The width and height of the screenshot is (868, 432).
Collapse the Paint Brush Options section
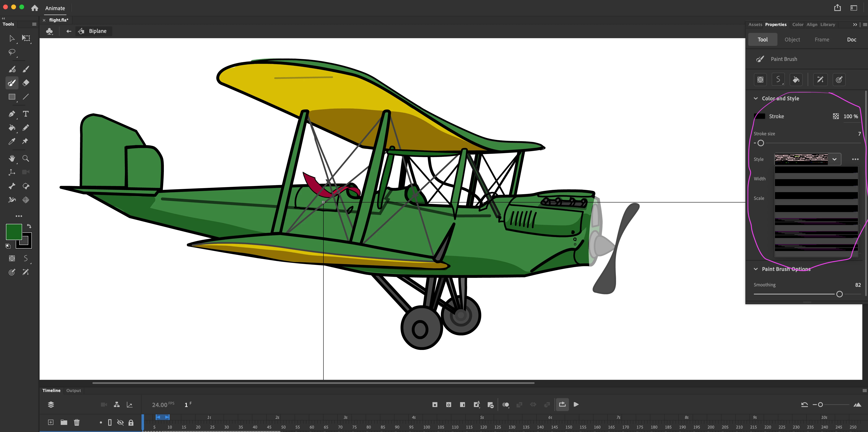click(x=756, y=269)
